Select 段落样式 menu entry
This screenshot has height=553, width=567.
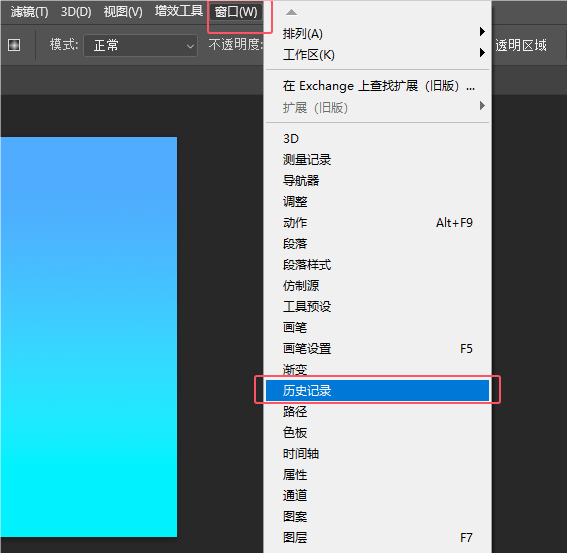(x=378, y=264)
